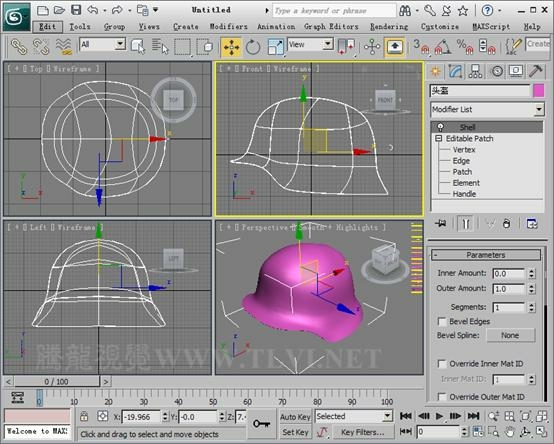This screenshot has height=444, width=554.
Task: Open the Modifiers menu
Action: [x=229, y=27]
